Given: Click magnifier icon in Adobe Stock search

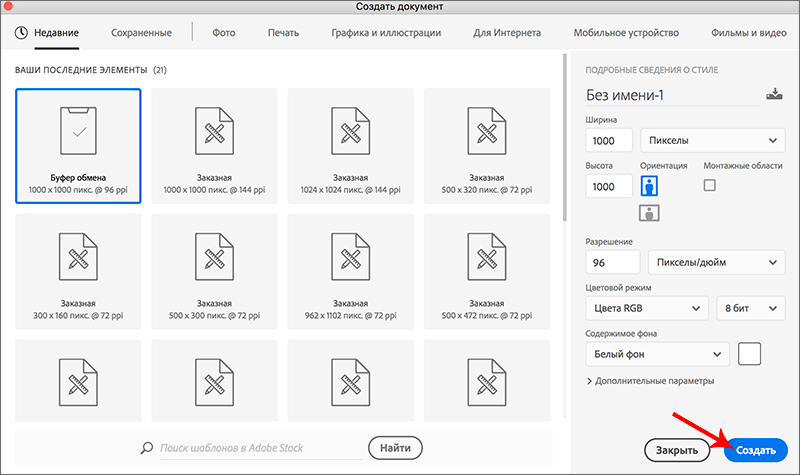Looking at the screenshot, I should pos(147,448).
